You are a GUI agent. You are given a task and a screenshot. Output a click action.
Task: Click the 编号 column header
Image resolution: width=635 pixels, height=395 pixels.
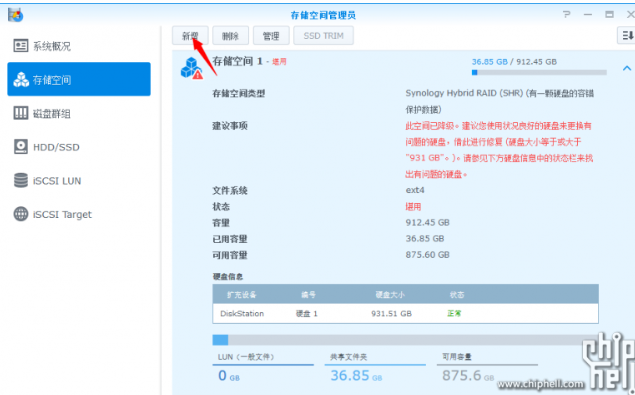[x=308, y=295]
